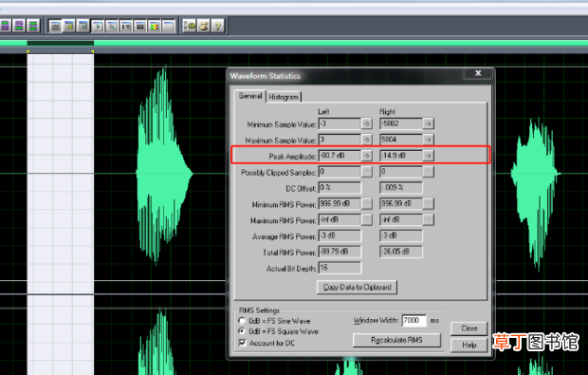The image size is (588, 375).
Task: Click the left yellow selection marker triangle
Action: (28, 51)
